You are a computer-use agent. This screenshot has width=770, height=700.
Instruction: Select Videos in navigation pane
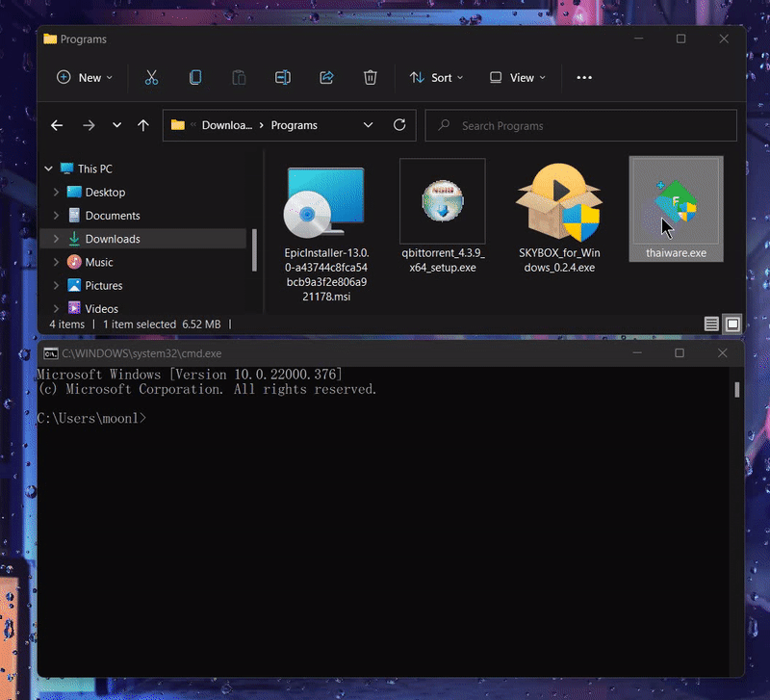[101, 308]
